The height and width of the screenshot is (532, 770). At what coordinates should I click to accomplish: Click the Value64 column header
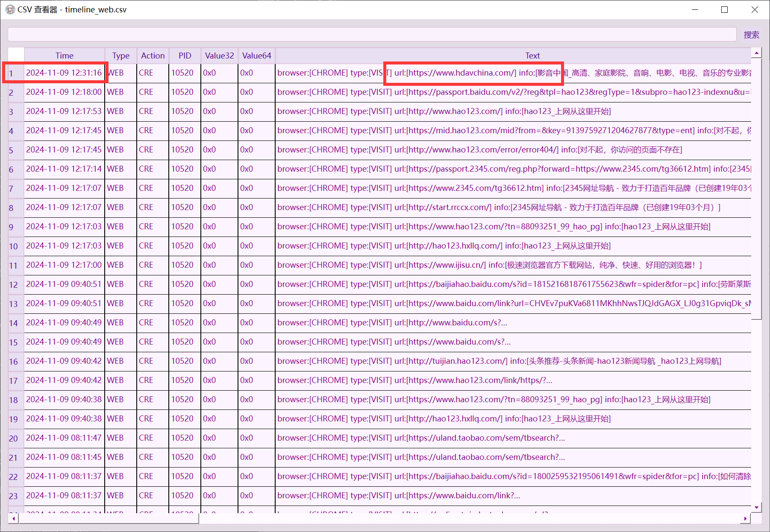[257, 56]
